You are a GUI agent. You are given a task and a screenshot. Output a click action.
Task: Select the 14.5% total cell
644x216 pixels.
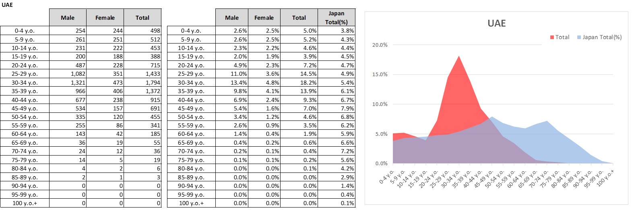[x=299, y=74]
